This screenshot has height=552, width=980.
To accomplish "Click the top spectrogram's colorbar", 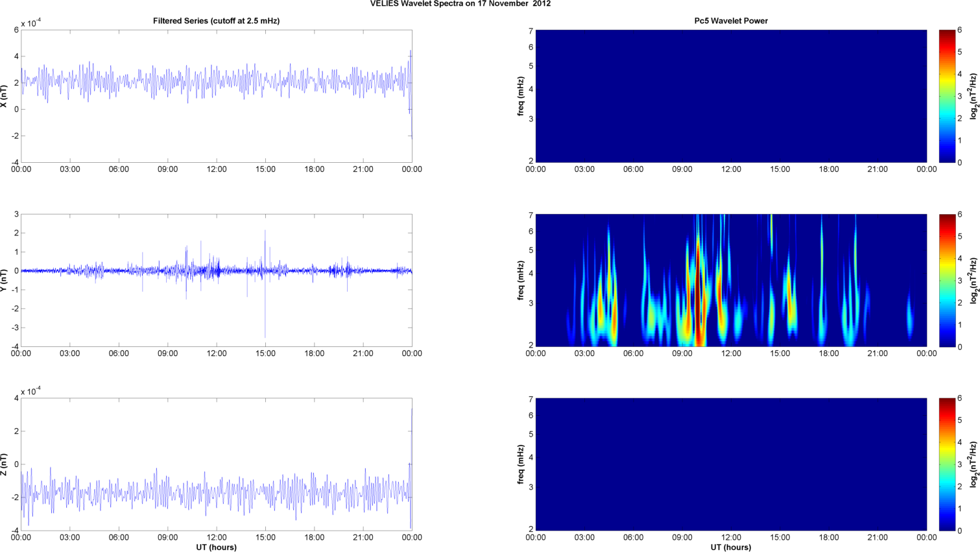I will pyautogui.click(x=947, y=96).
